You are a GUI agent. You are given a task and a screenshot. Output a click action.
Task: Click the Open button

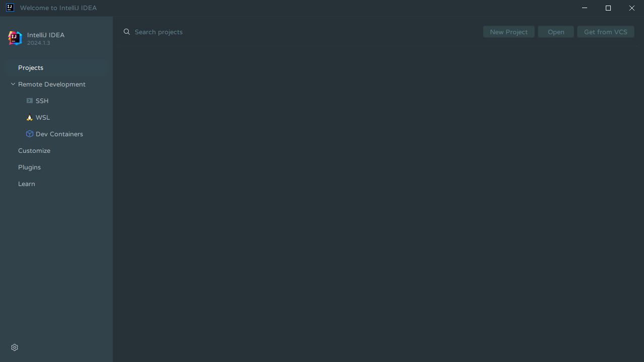[556, 32]
